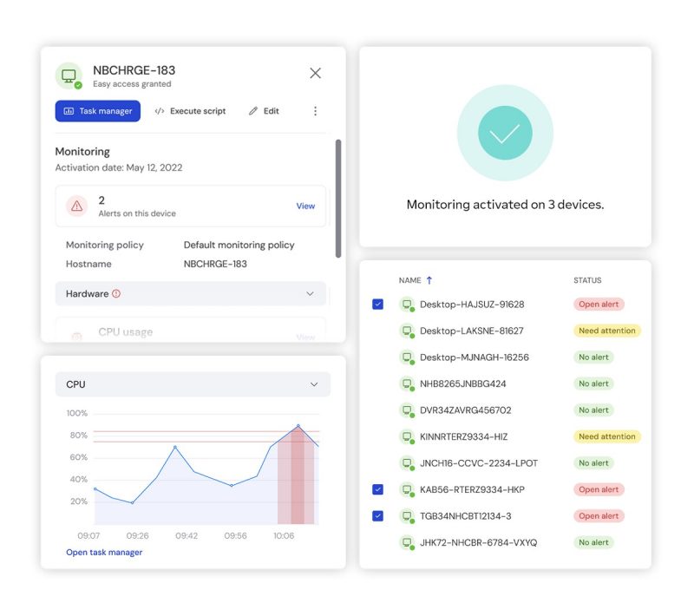Select the NHB8265JNBBG424 device name
Screen dimensions: 694x616
(x=463, y=383)
